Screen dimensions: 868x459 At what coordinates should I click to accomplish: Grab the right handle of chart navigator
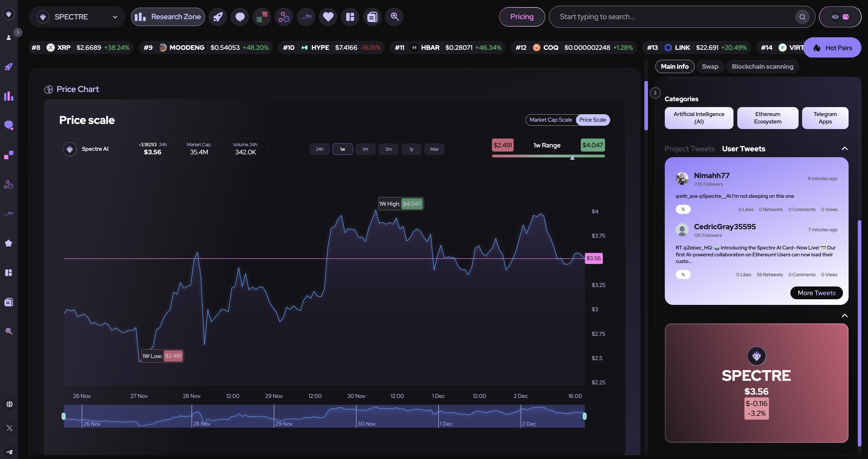click(x=585, y=416)
